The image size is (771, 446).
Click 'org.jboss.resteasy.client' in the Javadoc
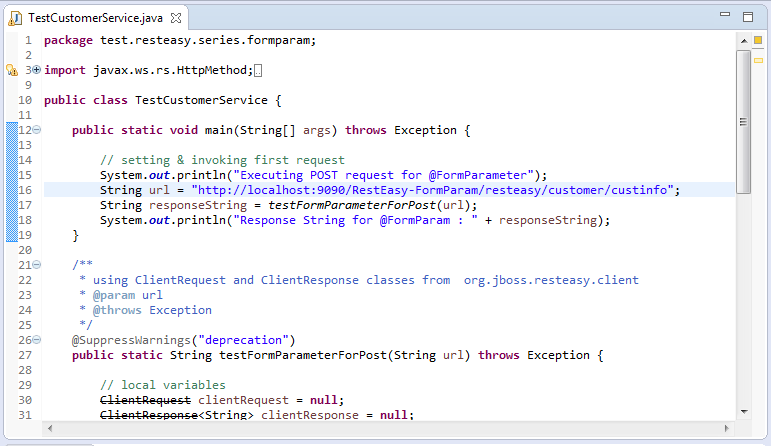pyautogui.click(x=551, y=280)
